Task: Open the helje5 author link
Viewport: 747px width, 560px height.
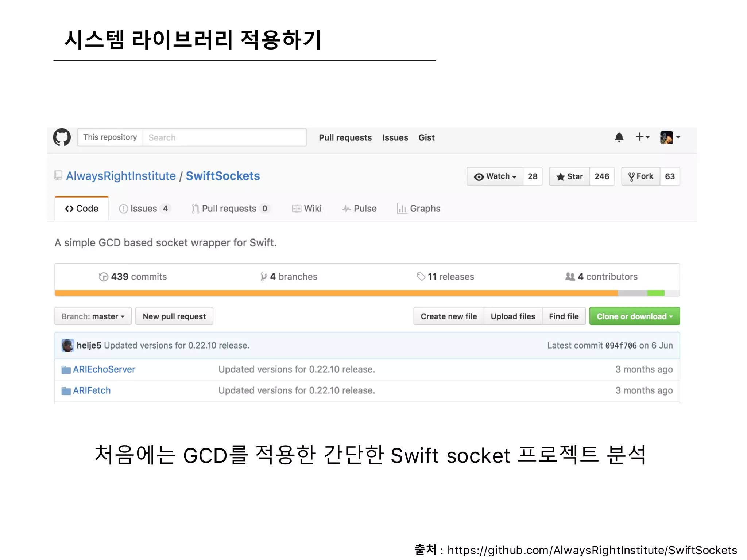Action: click(x=89, y=345)
